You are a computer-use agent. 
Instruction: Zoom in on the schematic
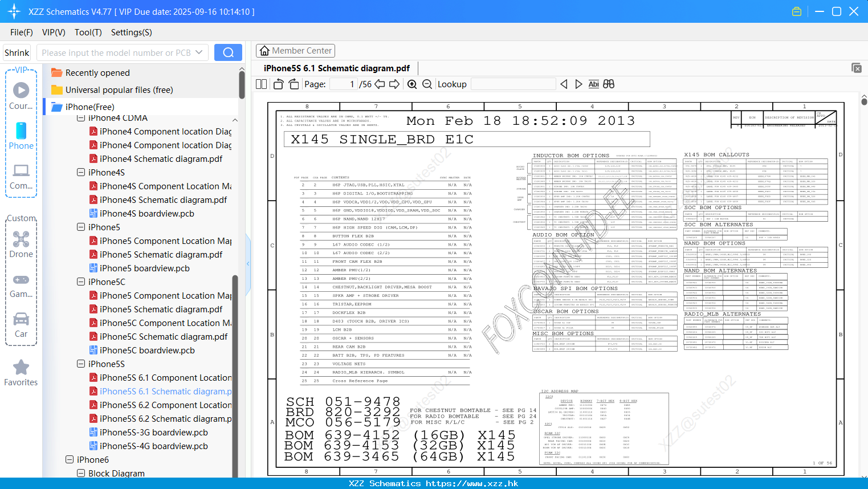[x=412, y=84]
